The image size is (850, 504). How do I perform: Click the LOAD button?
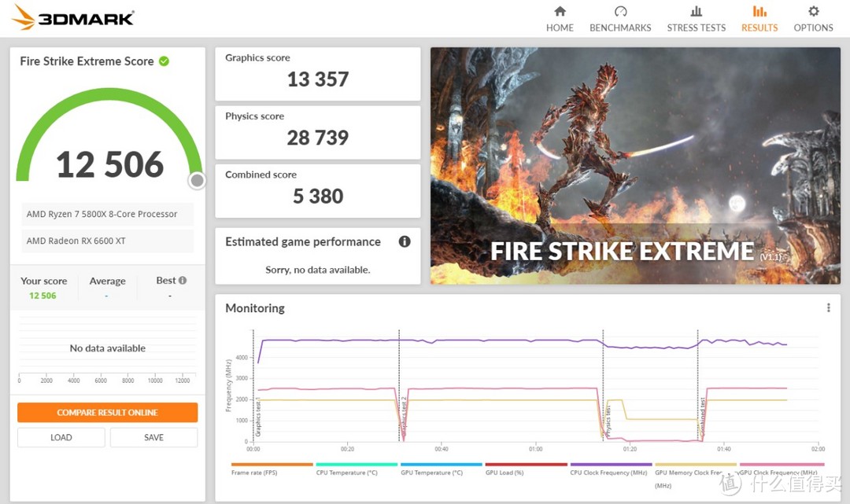click(61, 437)
